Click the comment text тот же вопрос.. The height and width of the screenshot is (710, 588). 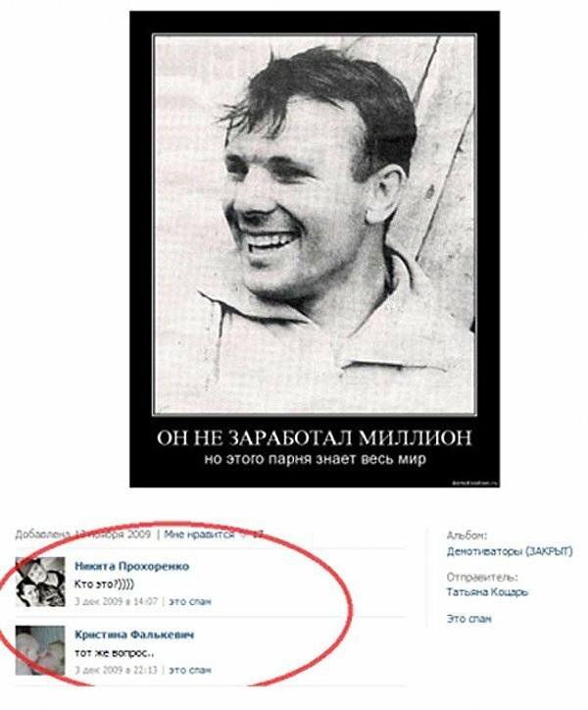(114, 652)
